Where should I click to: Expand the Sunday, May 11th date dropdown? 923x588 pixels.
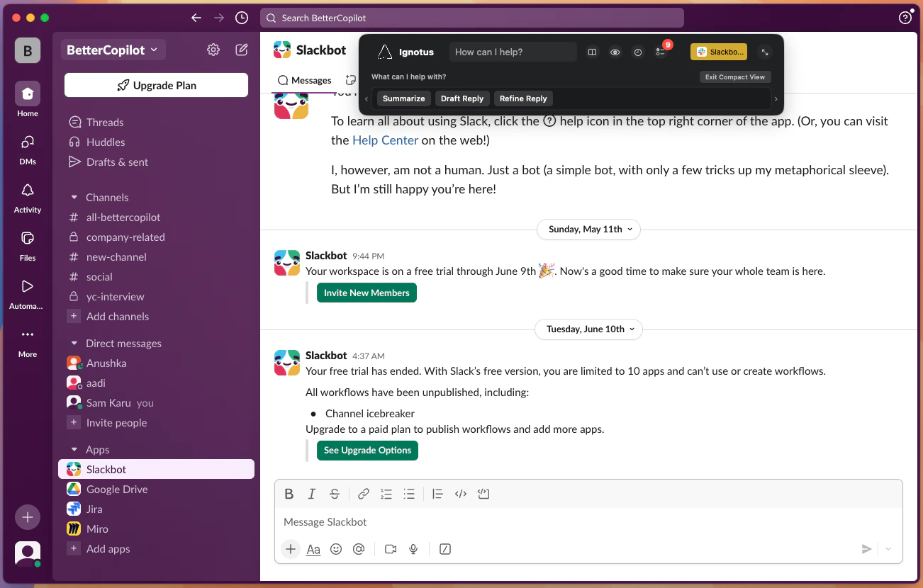[588, 230]
